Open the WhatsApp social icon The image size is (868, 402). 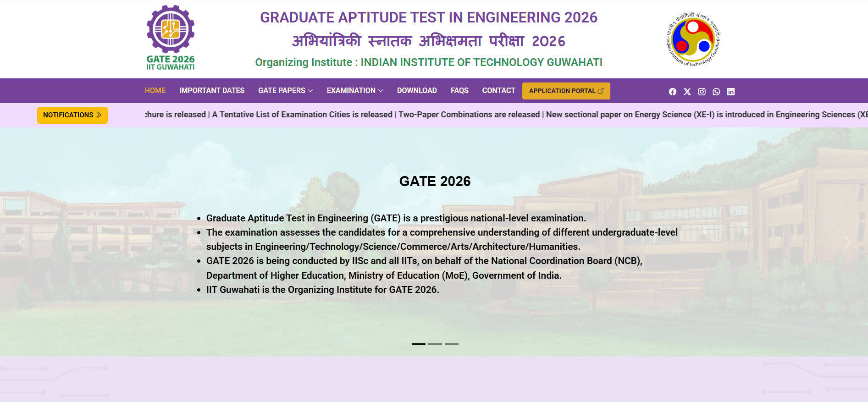click(716, 92)
